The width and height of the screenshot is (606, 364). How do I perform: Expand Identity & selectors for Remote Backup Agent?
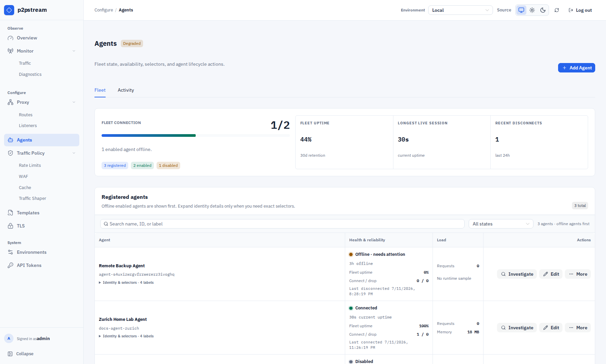pos(126,282)
